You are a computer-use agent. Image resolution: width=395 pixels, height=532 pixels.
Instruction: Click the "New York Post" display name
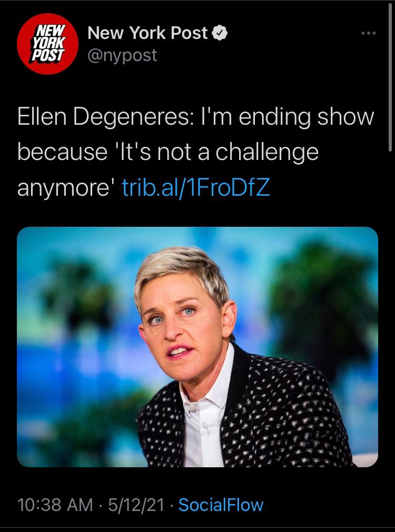[x=147, y=33]
